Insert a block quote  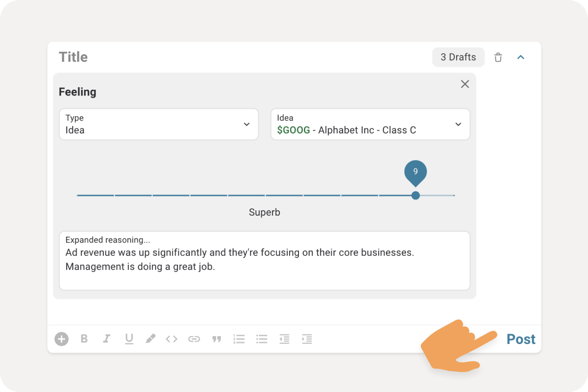(216, 339)
